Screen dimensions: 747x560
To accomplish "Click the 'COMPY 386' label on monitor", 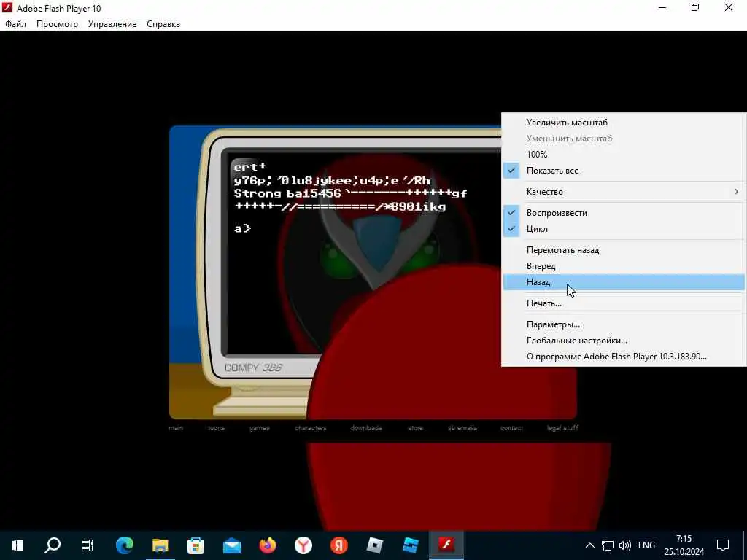I will click(x=253, y=367).
